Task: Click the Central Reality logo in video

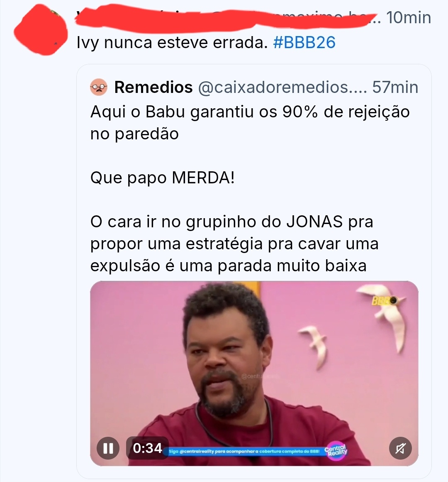Action: click(x=336, y=451)
